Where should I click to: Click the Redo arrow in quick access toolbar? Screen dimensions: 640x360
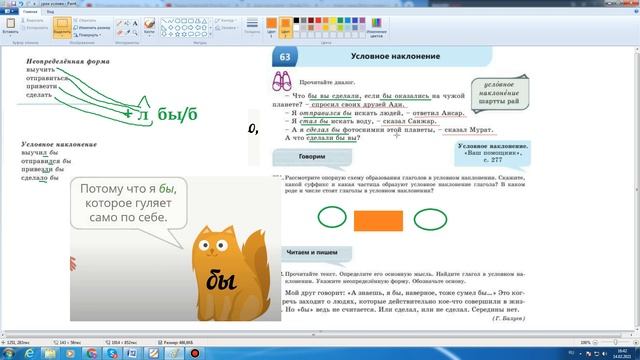point(27,3)
